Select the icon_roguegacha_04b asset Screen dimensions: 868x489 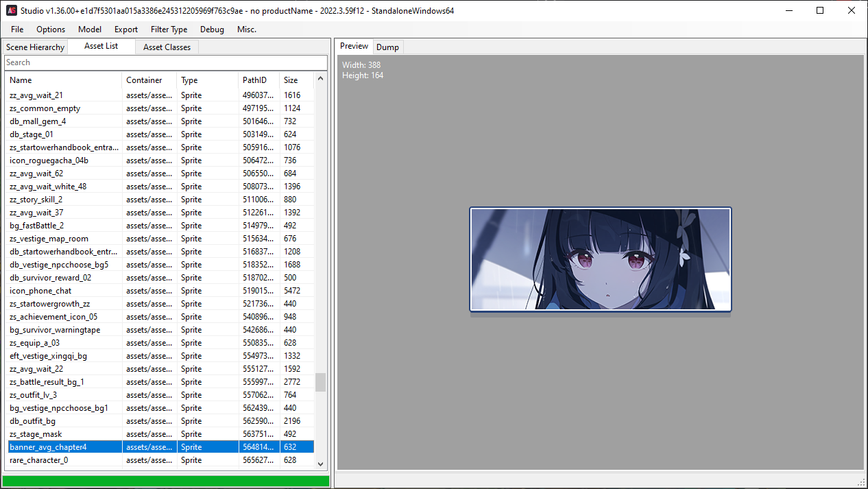pyautogui.click(x=160, y=160)
